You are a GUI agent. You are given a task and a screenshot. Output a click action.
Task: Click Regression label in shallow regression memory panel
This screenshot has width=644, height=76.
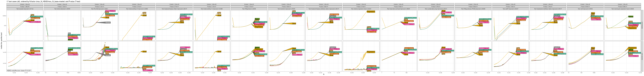pyautogui.click(x=371, y=11)
